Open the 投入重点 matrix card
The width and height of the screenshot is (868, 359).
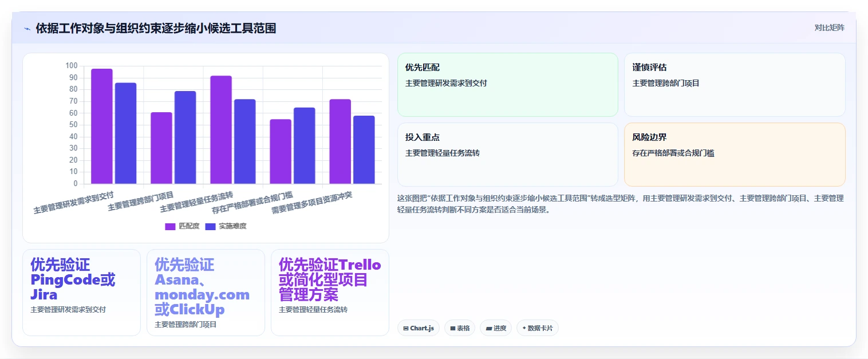(508, 155)
